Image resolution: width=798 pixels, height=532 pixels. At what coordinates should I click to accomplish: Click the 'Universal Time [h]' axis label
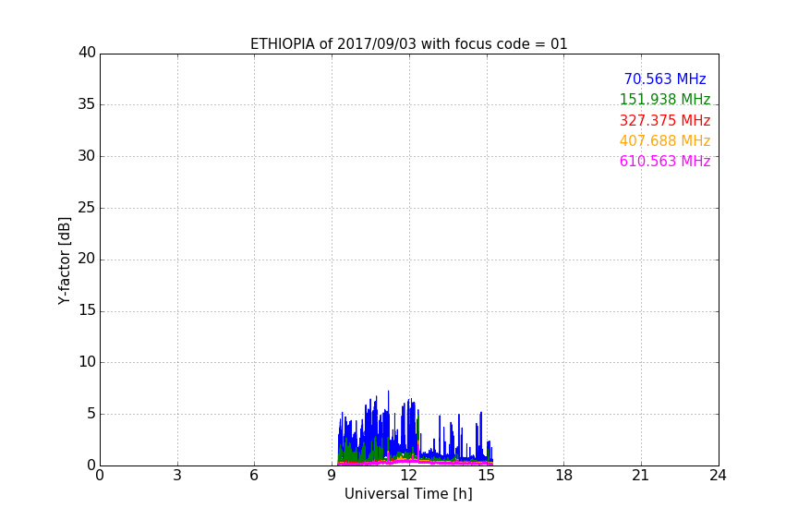coord(408,494)
